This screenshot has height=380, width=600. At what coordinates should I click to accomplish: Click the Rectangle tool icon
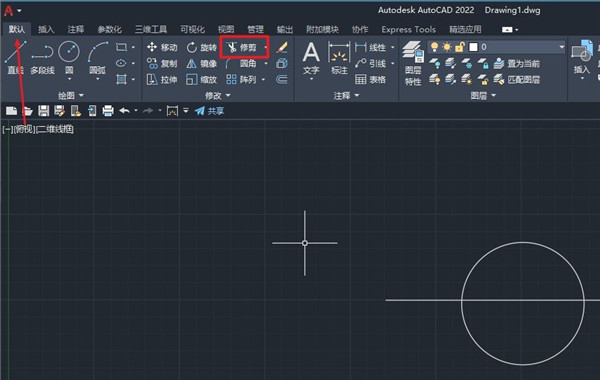pos(121,47)
